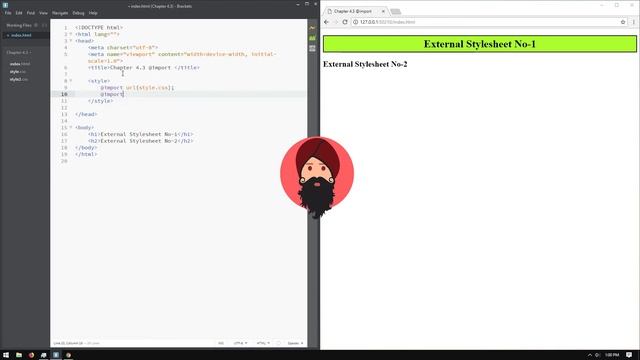Open style.css in the project file tree
This screenshot has height=360, width=640.
click(x=18, y=72)
